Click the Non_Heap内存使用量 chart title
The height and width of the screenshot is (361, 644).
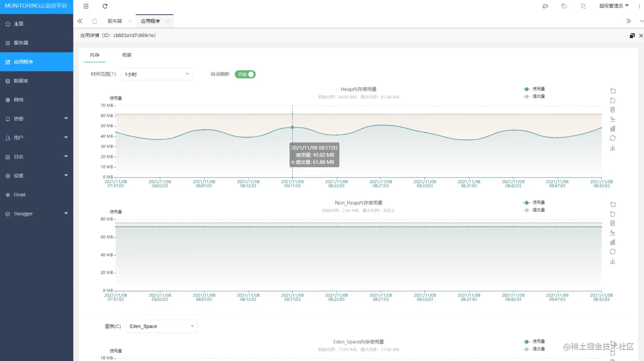(x=358, y=203)
